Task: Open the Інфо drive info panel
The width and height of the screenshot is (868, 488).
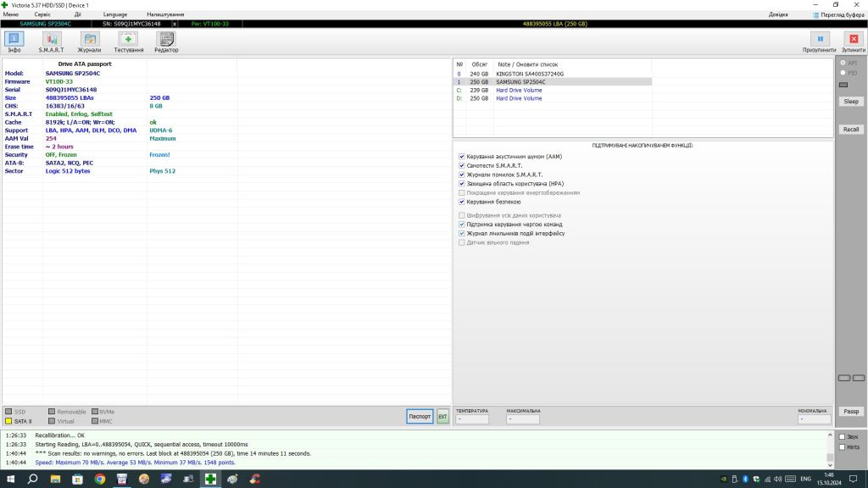Action: [14, 42]
